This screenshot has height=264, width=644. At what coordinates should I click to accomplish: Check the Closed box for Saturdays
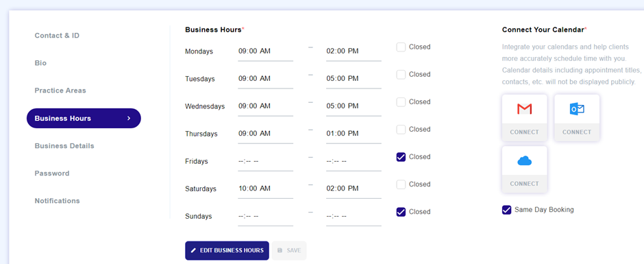point(401,184)
